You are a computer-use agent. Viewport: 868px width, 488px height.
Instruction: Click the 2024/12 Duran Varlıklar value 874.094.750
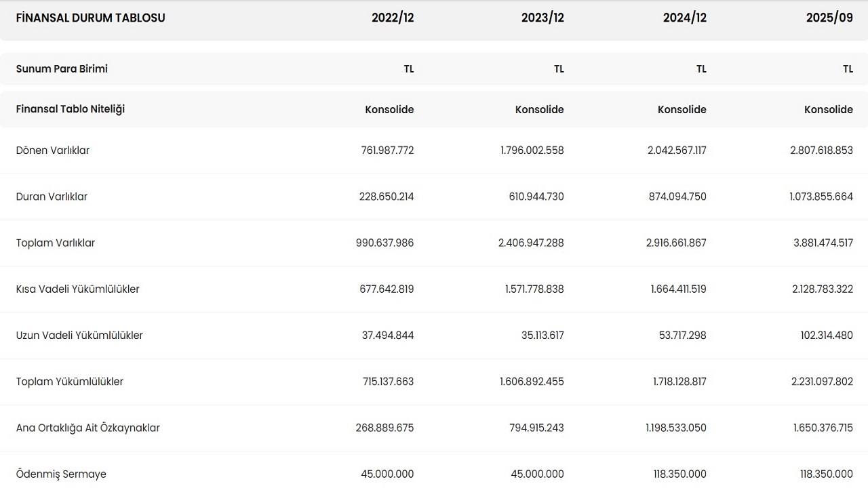(678, 197)
